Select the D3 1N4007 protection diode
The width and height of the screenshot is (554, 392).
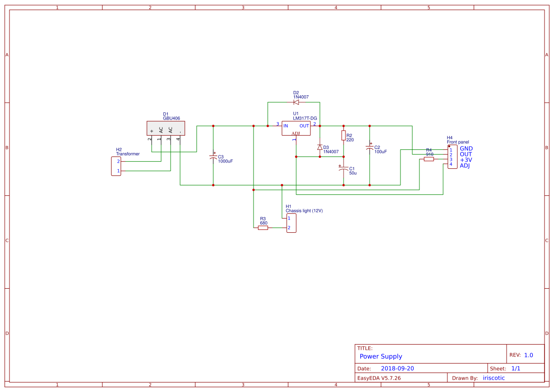pos(320,147)
